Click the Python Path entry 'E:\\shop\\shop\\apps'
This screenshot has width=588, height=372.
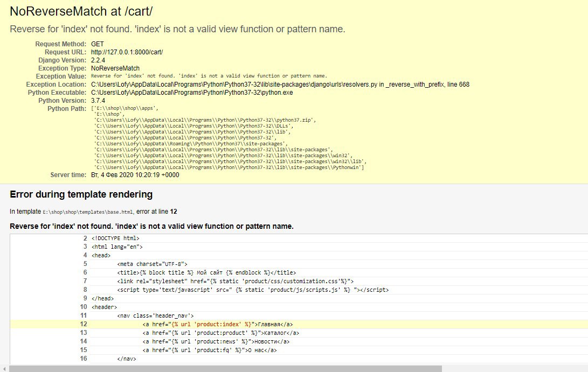tap(126, 108)
